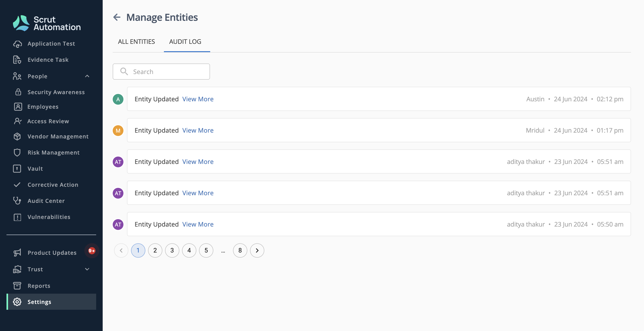Viewport: 644px width, 331px height.
Task: Click the Scrut Automation logo
Action: (x=47, y=23)
